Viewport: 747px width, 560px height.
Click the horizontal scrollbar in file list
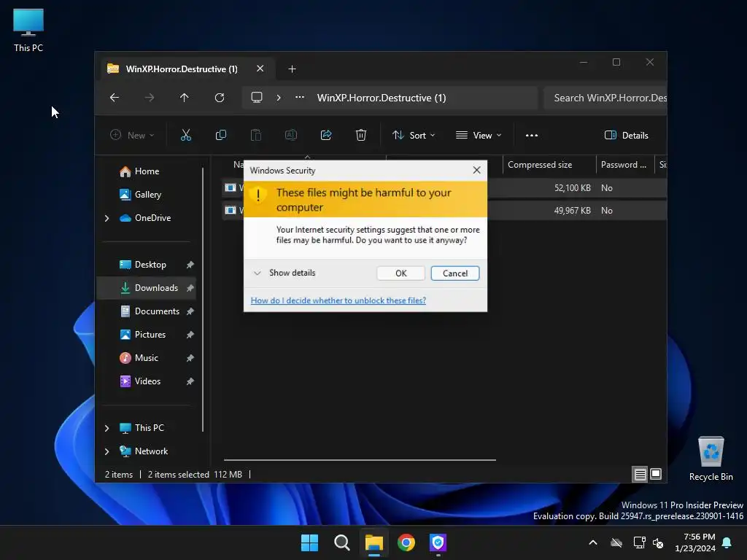[360, 460]
